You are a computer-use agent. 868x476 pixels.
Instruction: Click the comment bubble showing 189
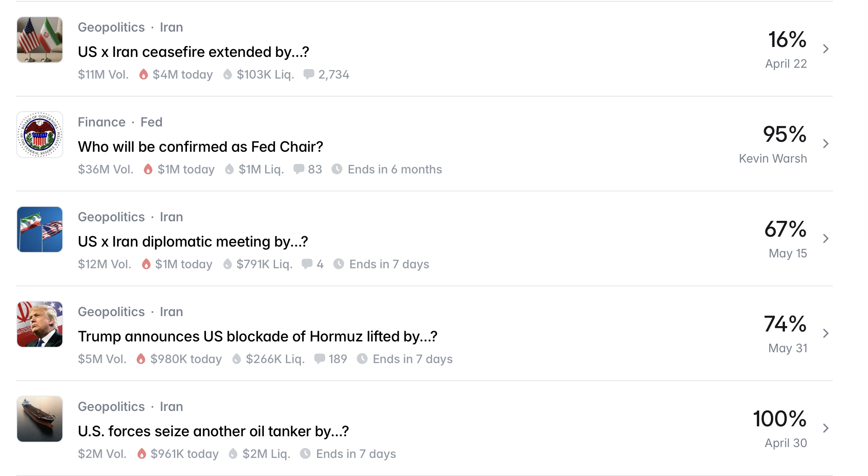[x=320, y=359]
